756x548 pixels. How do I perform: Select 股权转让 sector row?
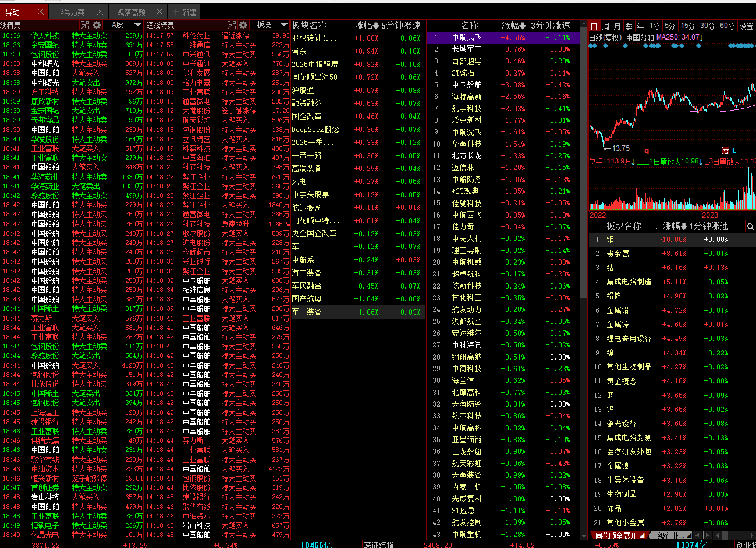tap(358, 38)
